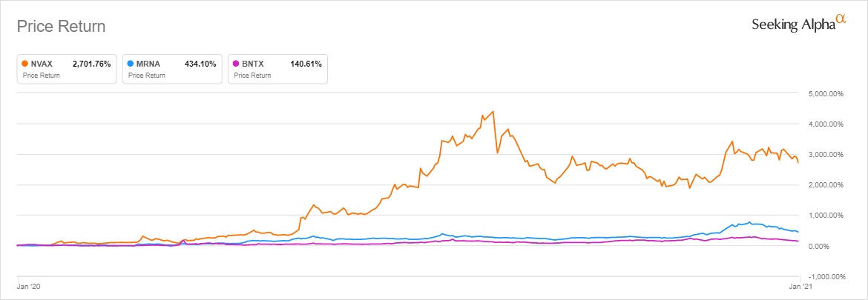868x300 pixels.
Task: Click the blue MRNA legend dot
Action: click(131, 64)
